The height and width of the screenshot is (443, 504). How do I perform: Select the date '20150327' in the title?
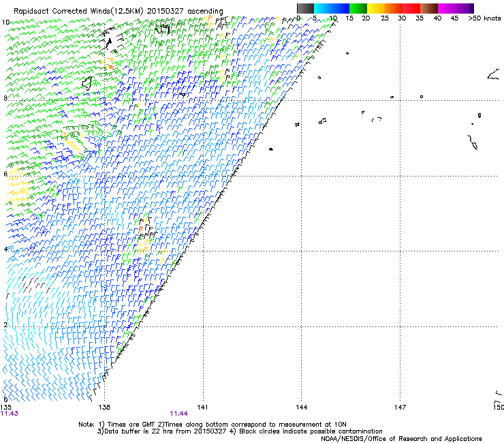166,11
